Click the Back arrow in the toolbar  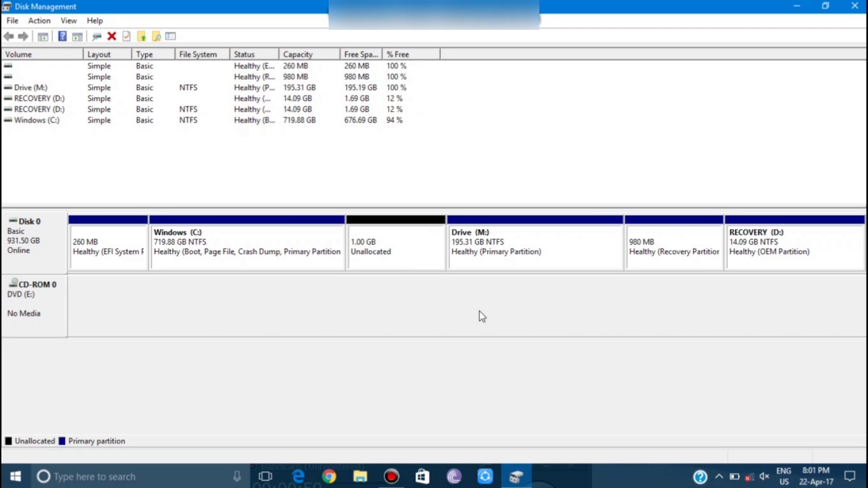tap(9, 37)
